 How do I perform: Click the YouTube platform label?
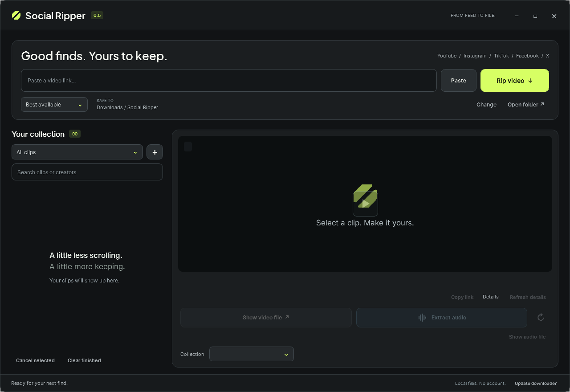pyautogui.click(x=447, y=56)
